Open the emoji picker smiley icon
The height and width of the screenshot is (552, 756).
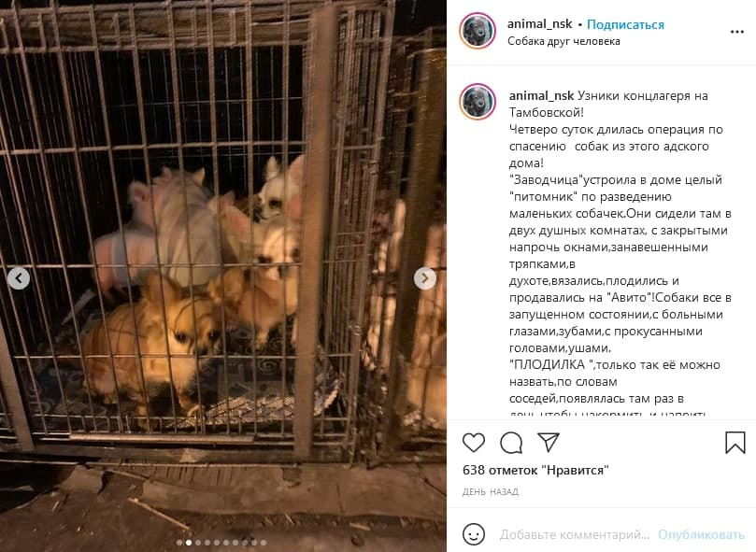click(473, 534)
